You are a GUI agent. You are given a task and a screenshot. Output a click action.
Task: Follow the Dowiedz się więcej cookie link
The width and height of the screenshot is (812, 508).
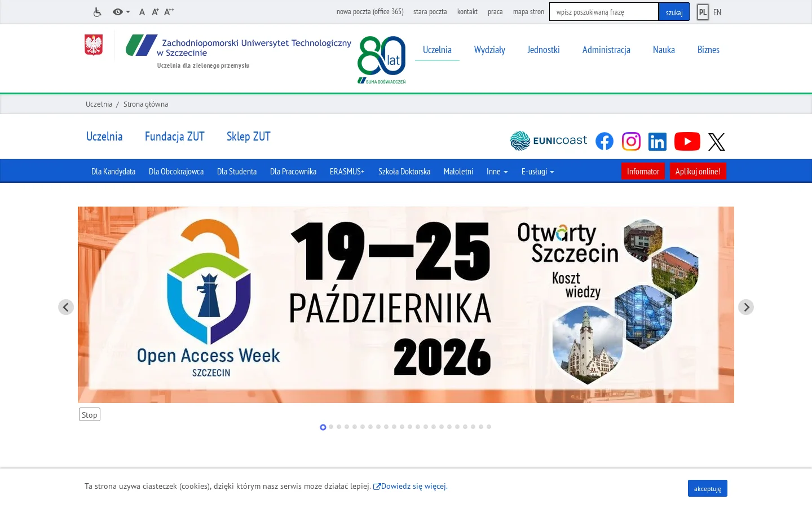coord(411,486)
